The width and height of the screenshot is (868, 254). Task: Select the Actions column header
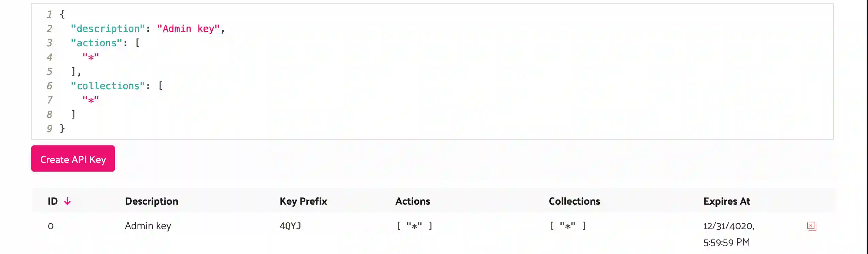413,201
